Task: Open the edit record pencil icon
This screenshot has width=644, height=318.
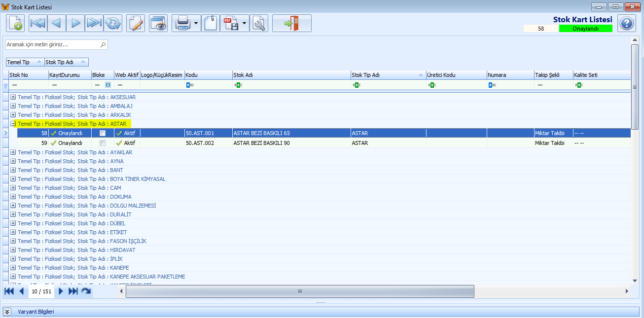Action: (x=136, y=23)
